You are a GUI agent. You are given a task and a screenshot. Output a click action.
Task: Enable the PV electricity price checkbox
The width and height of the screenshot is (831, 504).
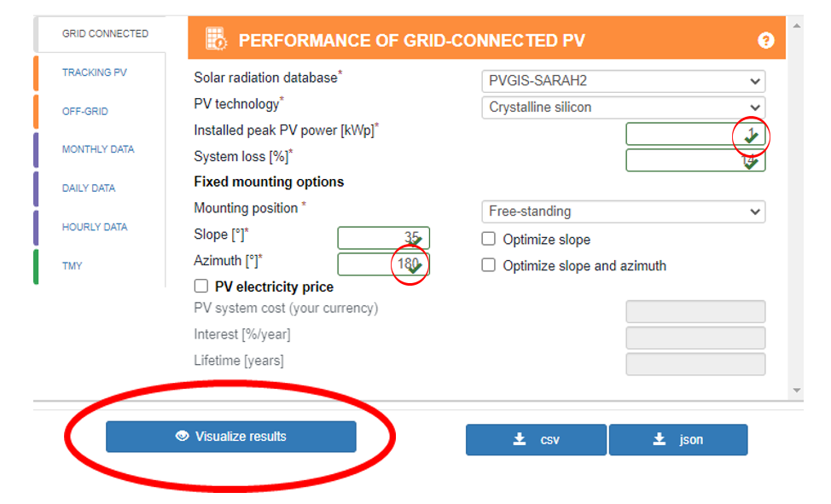(x=201, y=287)
